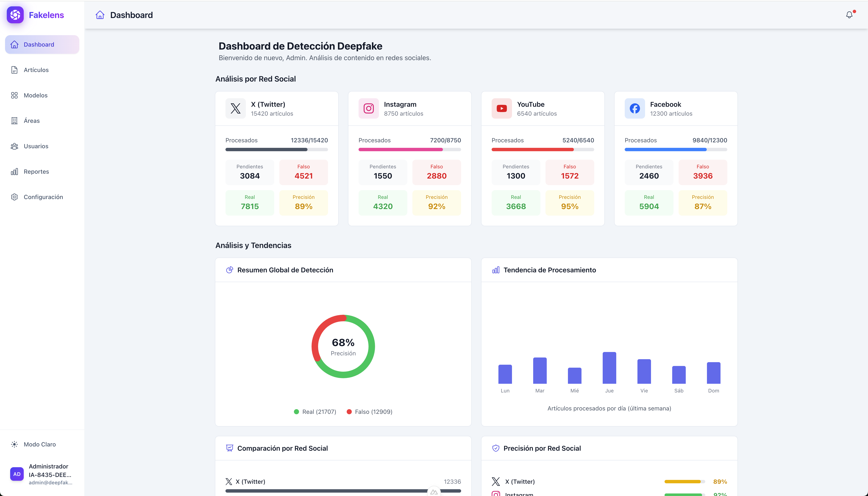Viewport: 868px width, 496px height.
Task: Click the Facebook icon on its card
Action: (x=634, y=108)
